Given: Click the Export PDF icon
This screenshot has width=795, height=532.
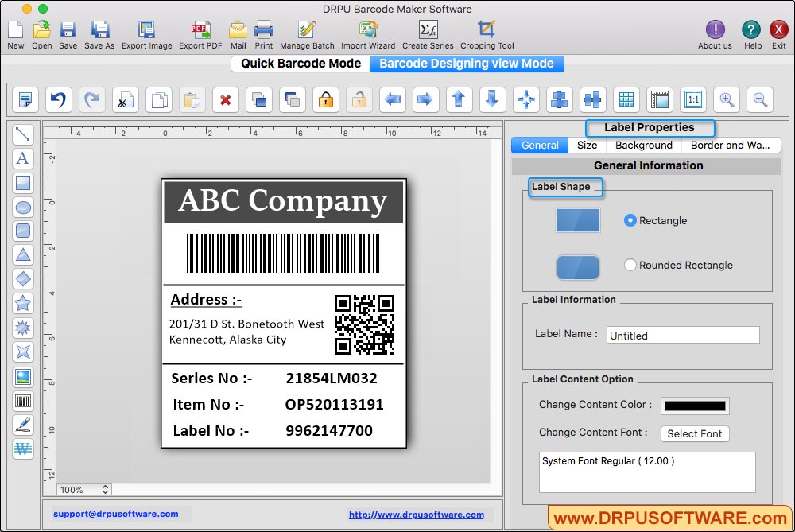Looking at the screenshot, I should point(200,33).
